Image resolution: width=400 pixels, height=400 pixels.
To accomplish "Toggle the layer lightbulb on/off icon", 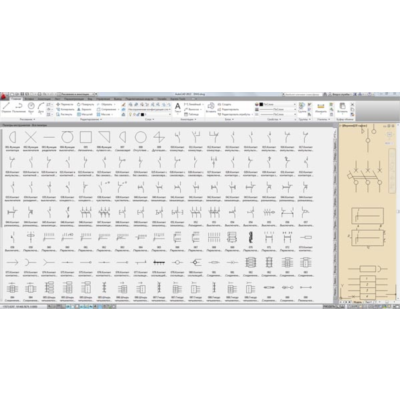I will (x=130, y=114).
